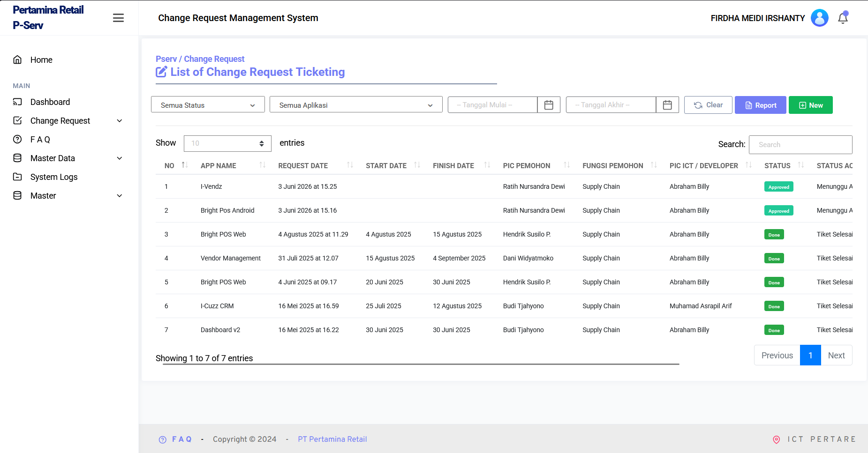Click the Tanggal Akhir date field
This screenshot has height=453, width=868.
pos(611,105)
